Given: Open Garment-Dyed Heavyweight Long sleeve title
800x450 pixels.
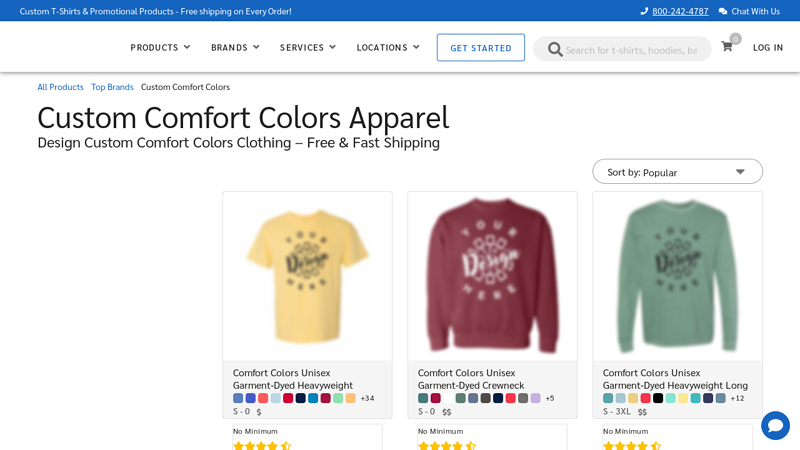Looking at the screenshot, I should tap(675, 379).
